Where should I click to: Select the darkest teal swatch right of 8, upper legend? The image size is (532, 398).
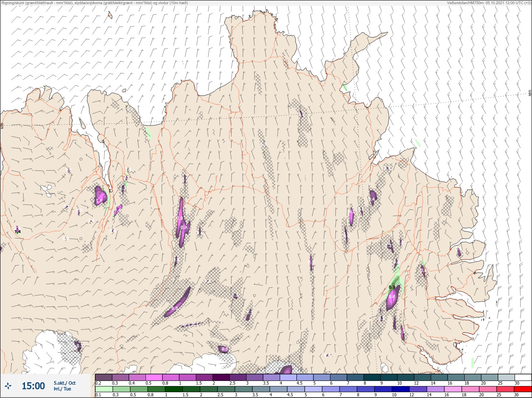(373, 377)
